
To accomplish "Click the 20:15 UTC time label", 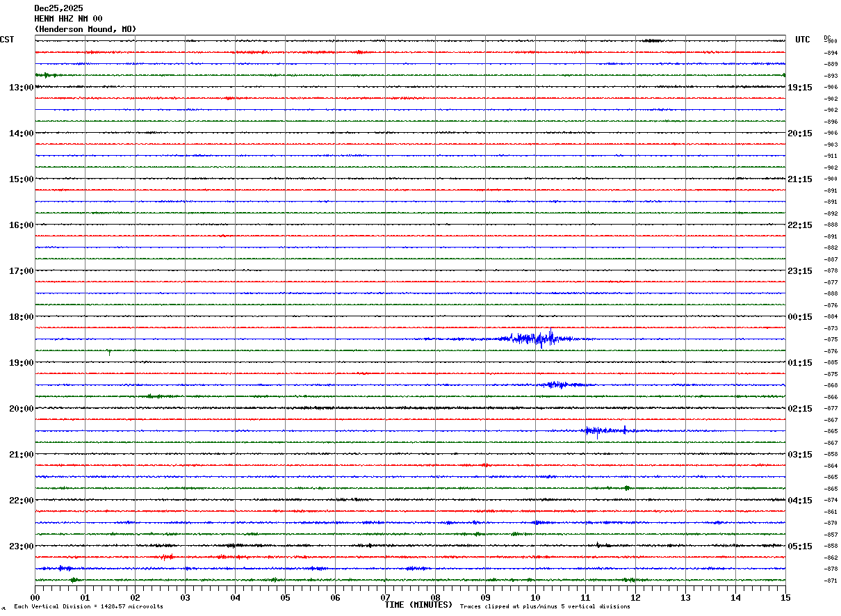I will point(799,133).
